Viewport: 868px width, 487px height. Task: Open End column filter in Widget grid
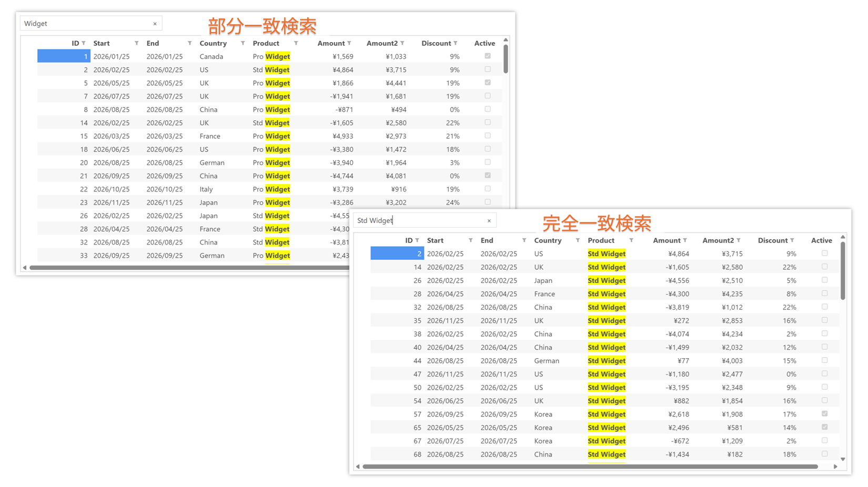189,43
